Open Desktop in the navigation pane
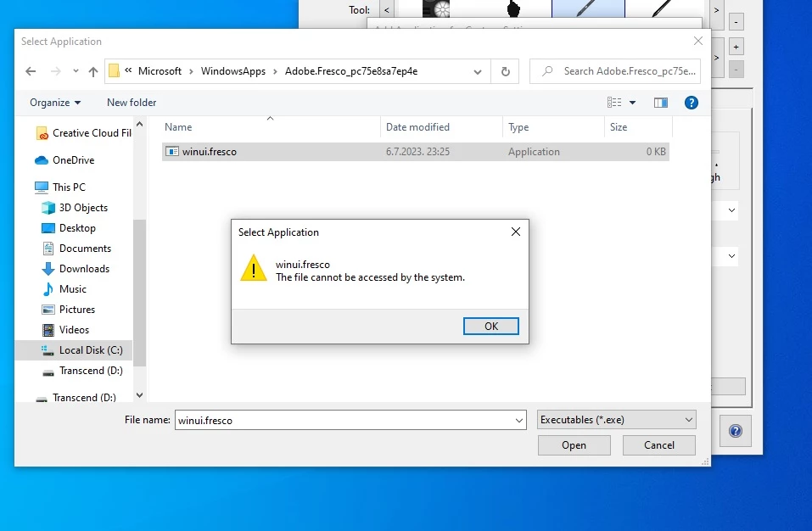The height and width of the screenshot is (531, 812). 69,228
